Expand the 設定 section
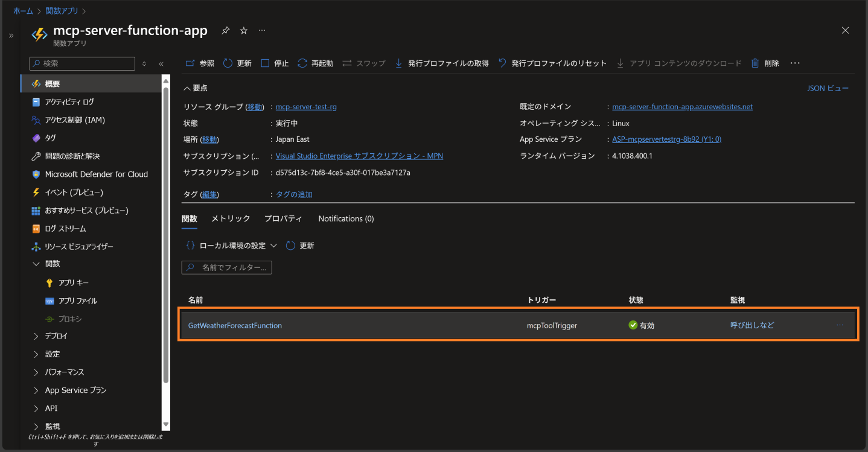This screenshot has width=868, height=452. pos(36,354)
